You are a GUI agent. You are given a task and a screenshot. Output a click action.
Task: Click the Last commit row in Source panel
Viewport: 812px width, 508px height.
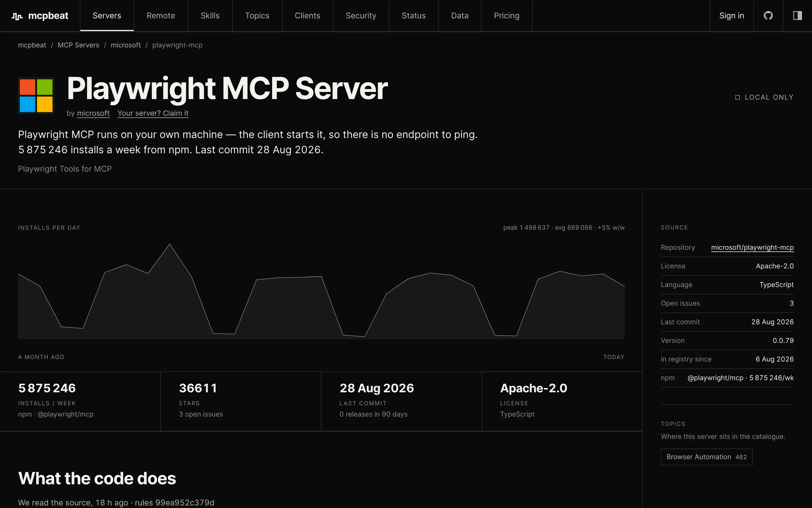click(727, 322)
